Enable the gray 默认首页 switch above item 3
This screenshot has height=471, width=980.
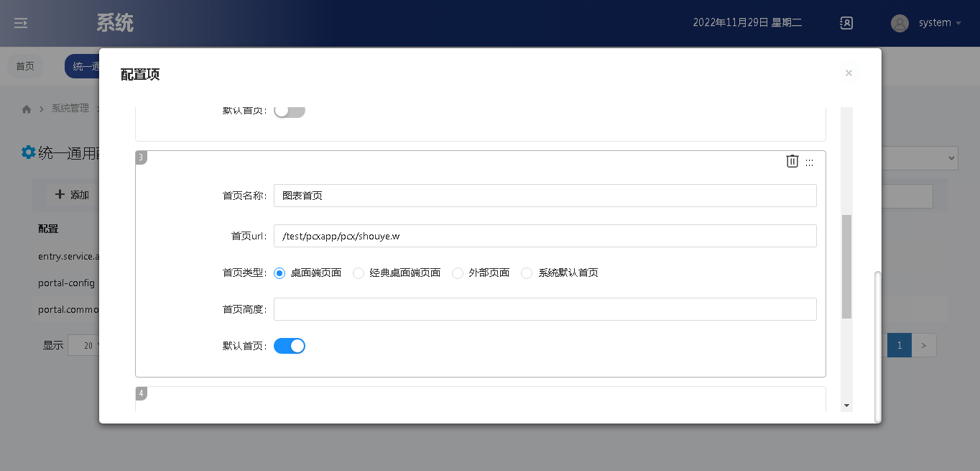pos(290,111)
